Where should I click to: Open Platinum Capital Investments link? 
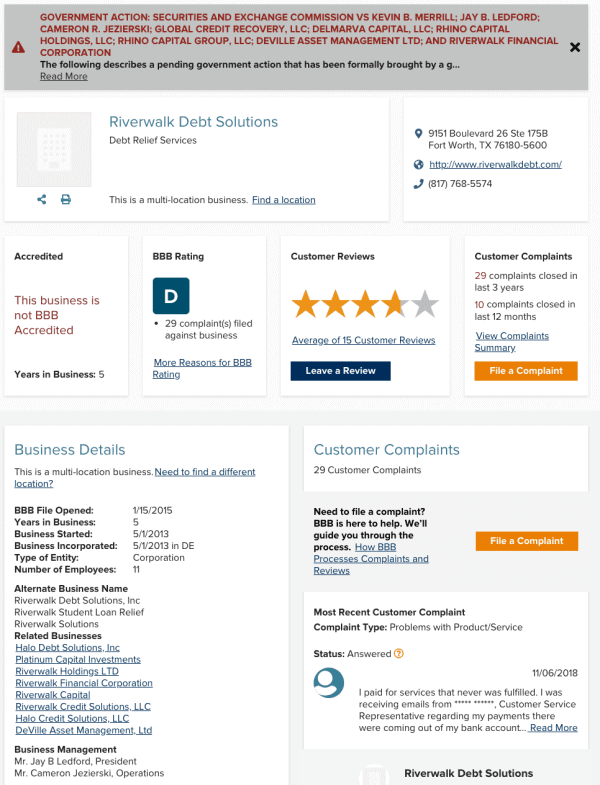pos(78,659)
